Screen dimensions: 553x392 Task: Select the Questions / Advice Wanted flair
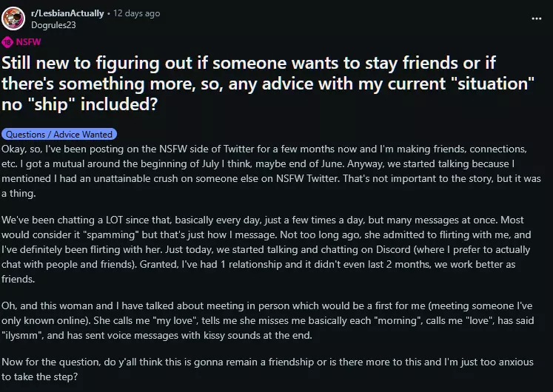click(59, 135)
